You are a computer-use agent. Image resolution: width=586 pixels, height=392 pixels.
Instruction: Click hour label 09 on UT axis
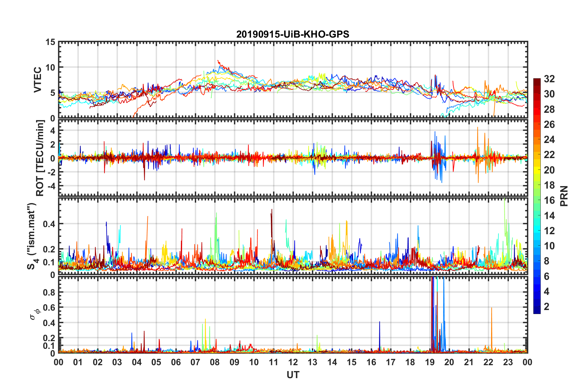point(234,362)
